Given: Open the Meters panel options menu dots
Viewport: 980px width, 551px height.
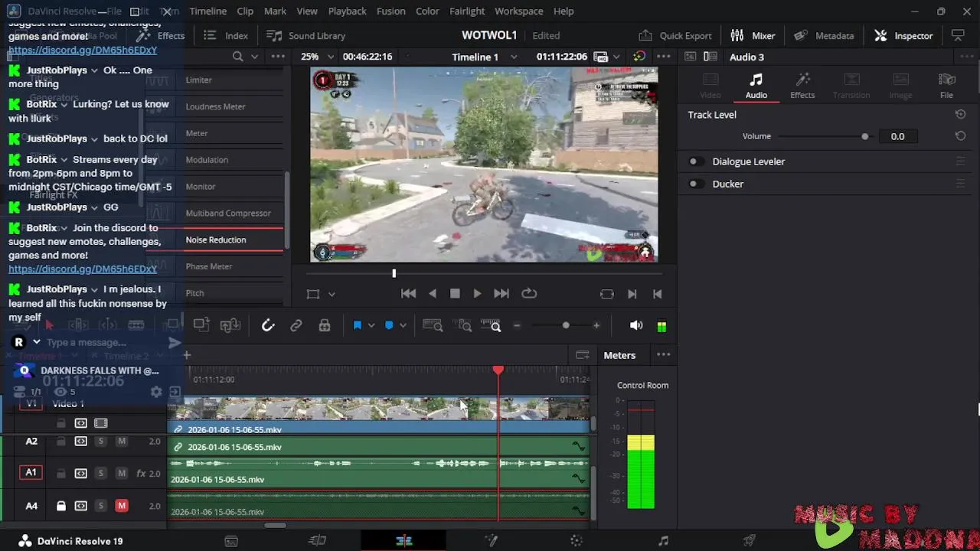Looking at the screenshot, I should [x=663, y=355].
